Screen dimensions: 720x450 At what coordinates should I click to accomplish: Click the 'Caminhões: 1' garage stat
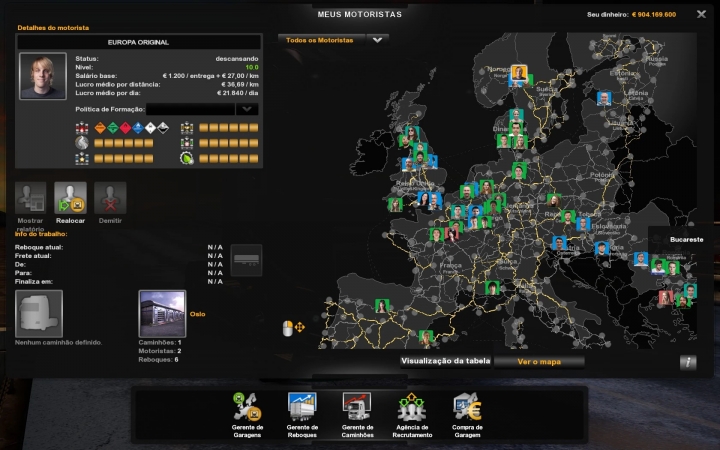[160, 343]
